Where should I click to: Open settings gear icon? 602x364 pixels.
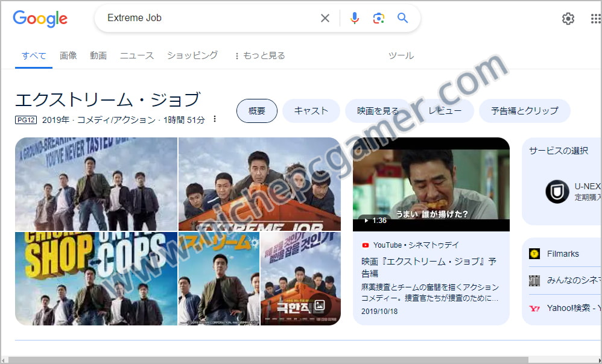568,19
